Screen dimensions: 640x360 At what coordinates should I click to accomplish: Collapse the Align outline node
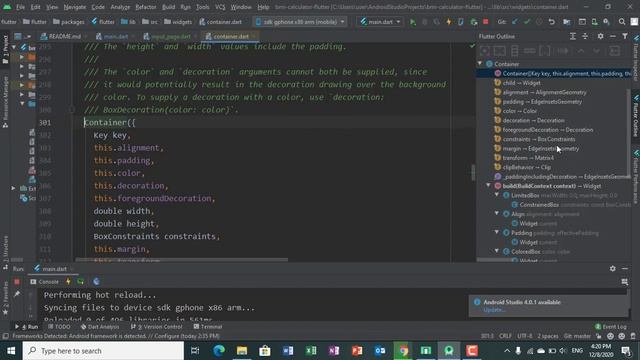[x=497, y=214]
